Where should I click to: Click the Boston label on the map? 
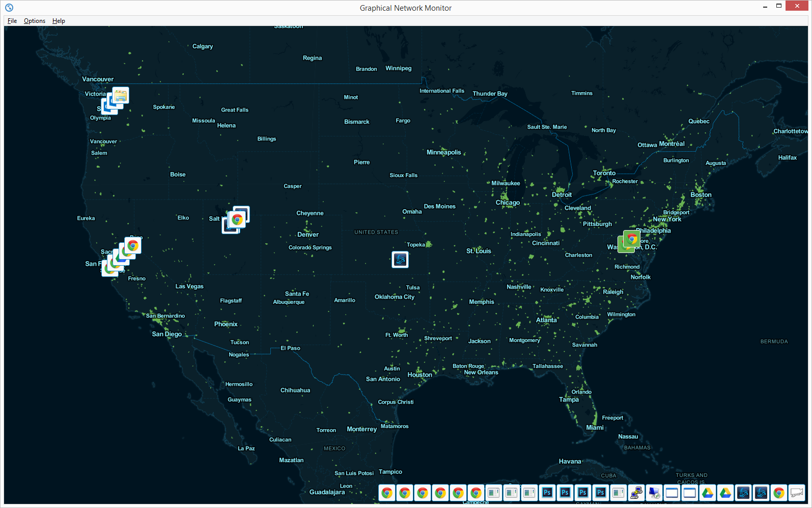pyautogui.click(x=701, y=195)
